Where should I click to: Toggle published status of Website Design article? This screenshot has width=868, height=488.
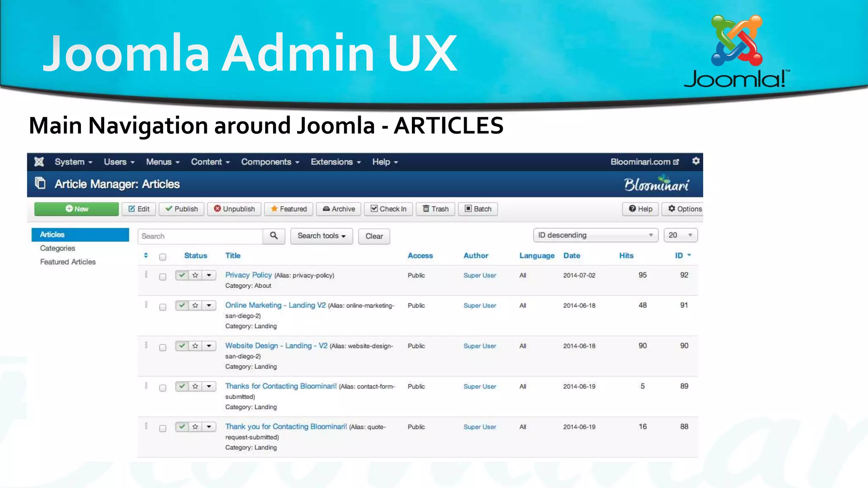[182, 346]
